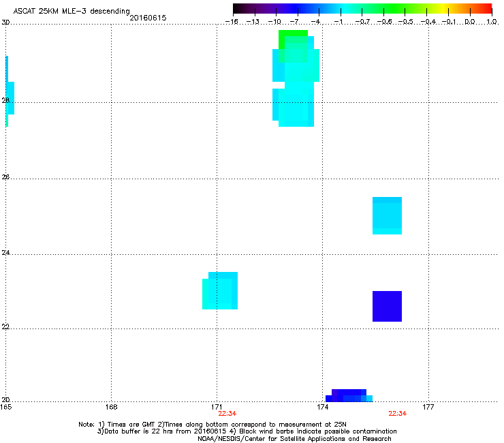Viewport: 504px width, 443px height.
Task: Click the color bar label 0.0
Action: (x=470, y=22)
